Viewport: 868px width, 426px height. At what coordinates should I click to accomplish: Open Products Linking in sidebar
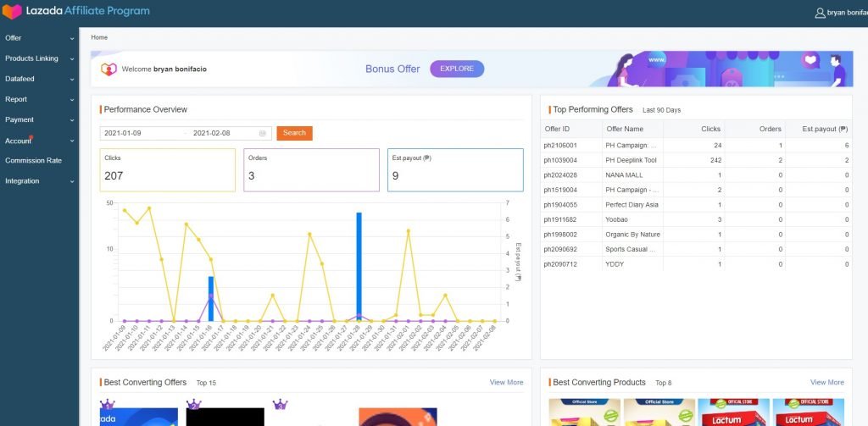click(x=31, y=58)
